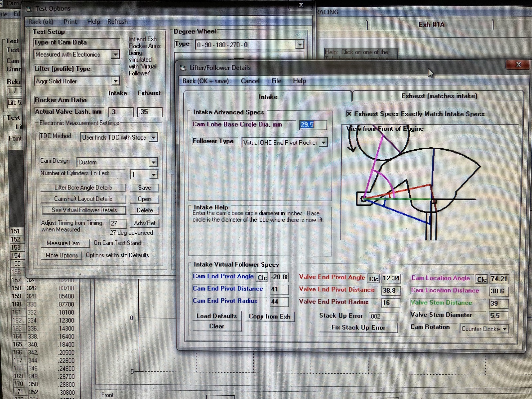Click the Lifter Bore Angle Details button
Viewport: 532px width, 399px height.
[83, 188]
